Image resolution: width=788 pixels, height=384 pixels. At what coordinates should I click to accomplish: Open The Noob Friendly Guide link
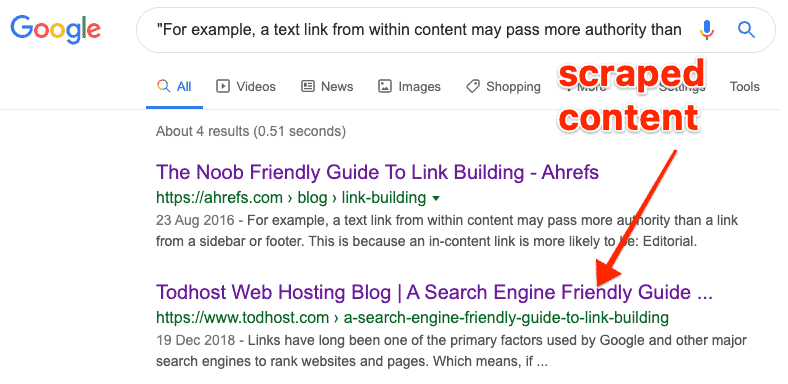[x=377, y=172]
